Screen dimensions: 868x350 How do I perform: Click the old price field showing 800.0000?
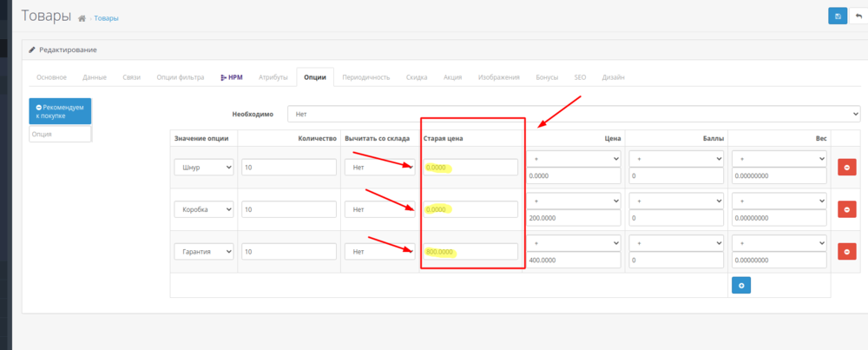click(x=470, y=251)
